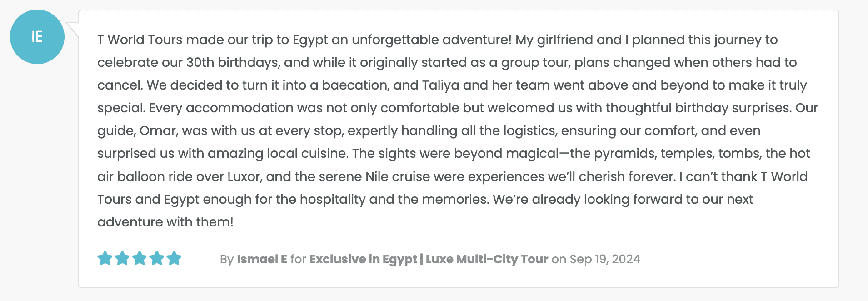Click the speech bubble pointer beside the avatar
This screenshot has width=868, height=301.
(x=73, y=29)
